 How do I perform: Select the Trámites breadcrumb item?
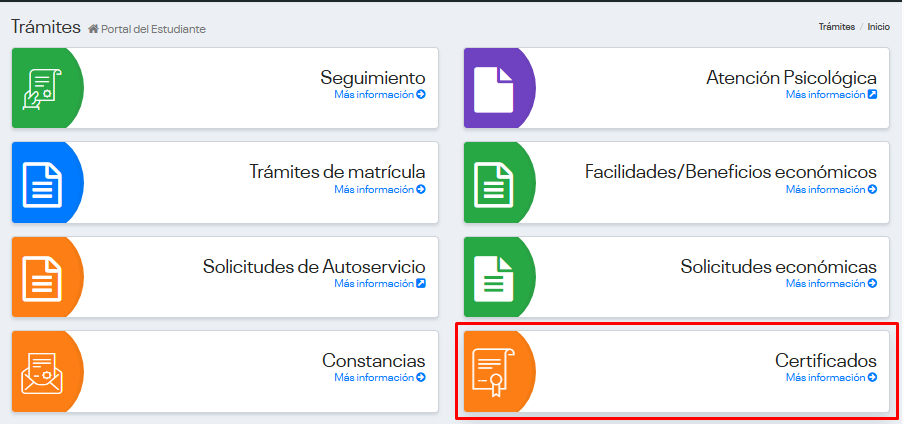(x=836, y=27)
